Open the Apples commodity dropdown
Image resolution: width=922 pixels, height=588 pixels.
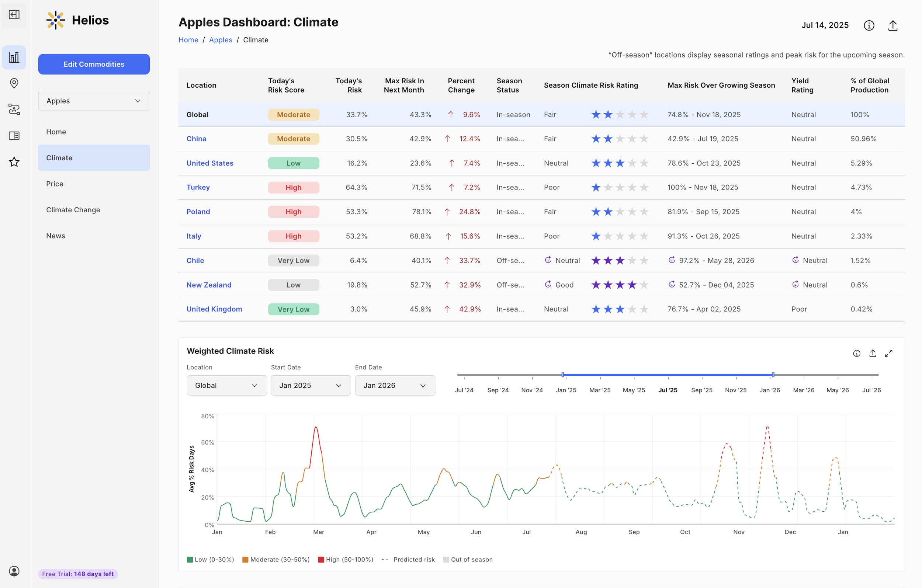[x=94, y=101]
